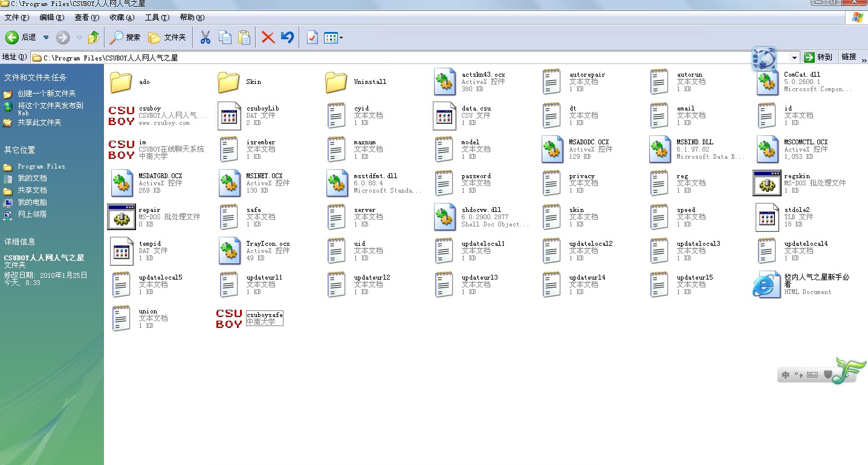Select the MSDATGRD.OCX file icon
Screen dimensions: 868x465
(x=121, y=183)
